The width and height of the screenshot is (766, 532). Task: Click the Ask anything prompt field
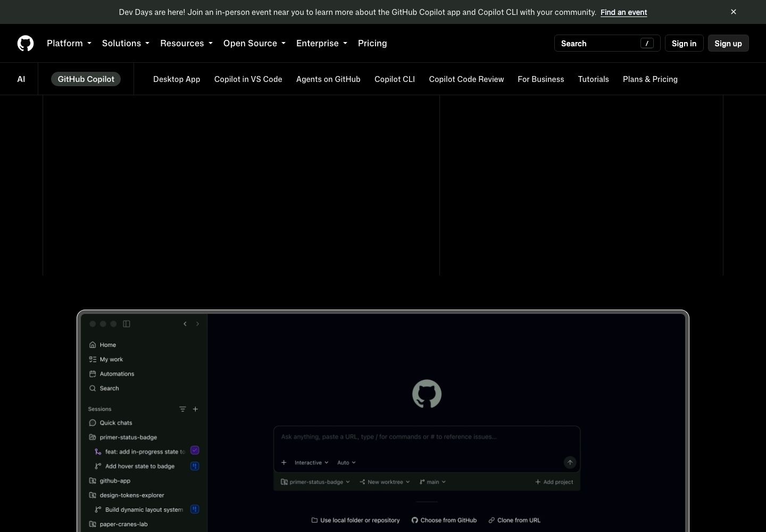[x=427, y=437]
